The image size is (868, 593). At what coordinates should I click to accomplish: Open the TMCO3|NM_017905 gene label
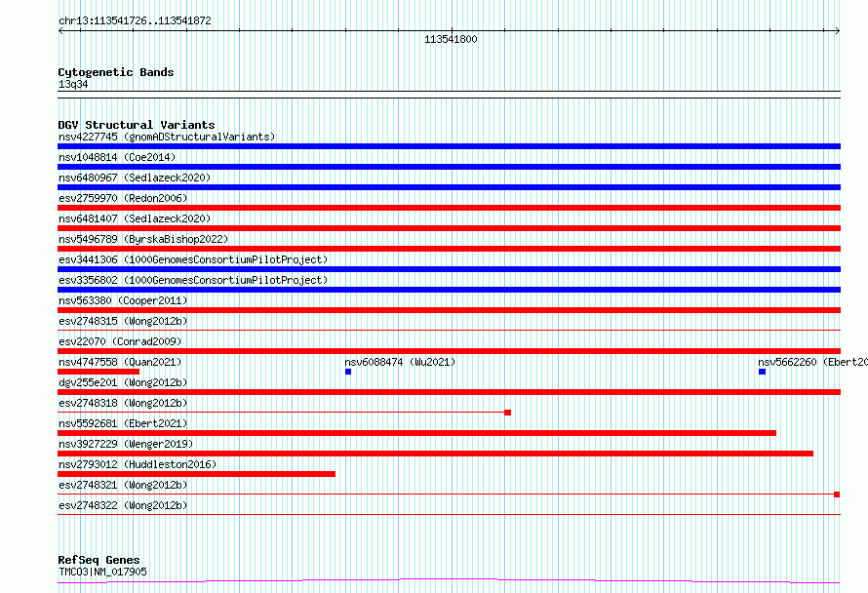102,572
